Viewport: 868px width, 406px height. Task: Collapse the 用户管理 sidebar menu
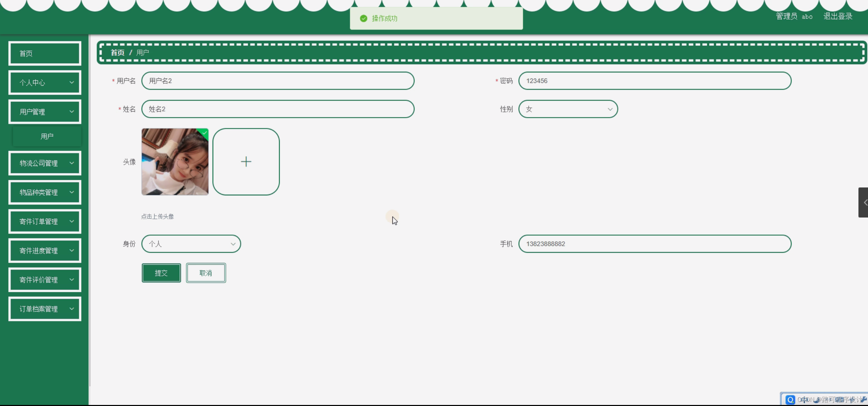[x=45, y=112]
